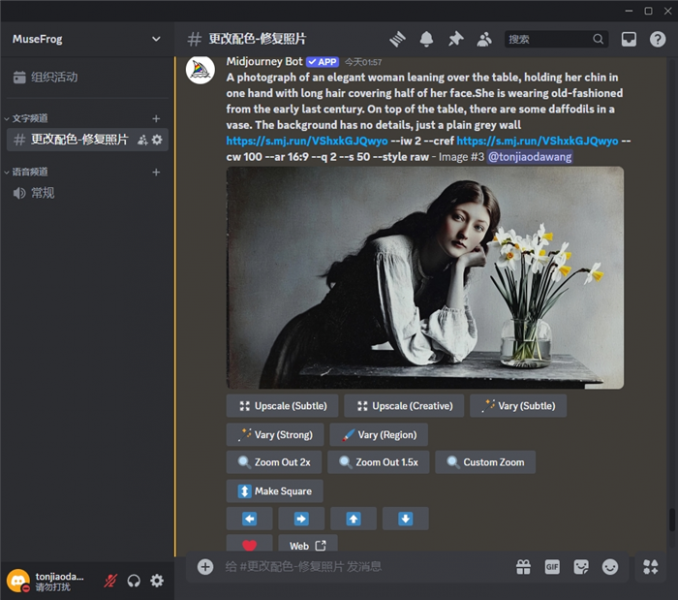Screen dimensions: 678x600
Task: Click the search magnifier icon
Action: [598, 39]
